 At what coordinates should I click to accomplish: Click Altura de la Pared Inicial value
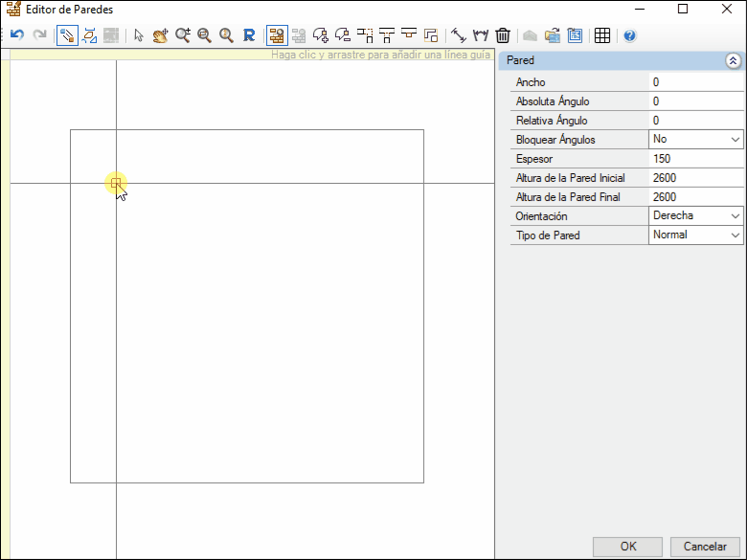pos(696,178)
